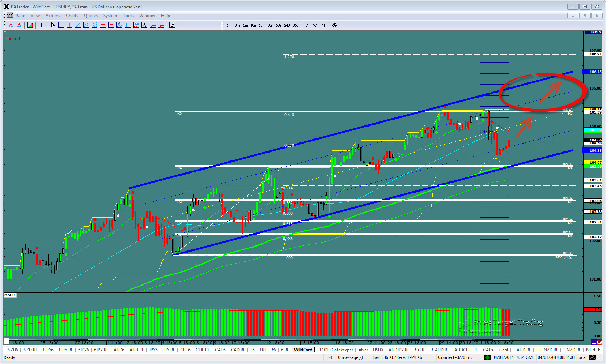This screenshot has height=364, width=606.
Task: Click the red 1.01 MACD value label
Action: point(593,309)
